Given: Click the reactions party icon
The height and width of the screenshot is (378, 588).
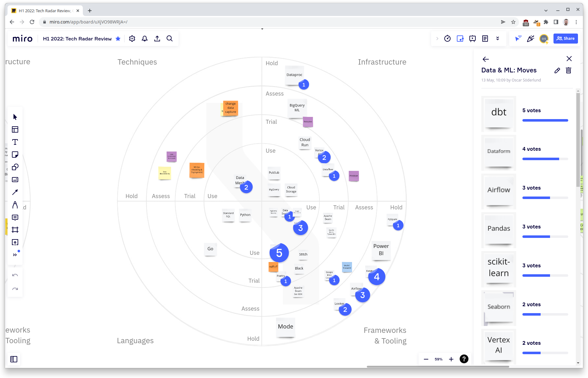Looking at the screenshot, I should coord(531,39).
